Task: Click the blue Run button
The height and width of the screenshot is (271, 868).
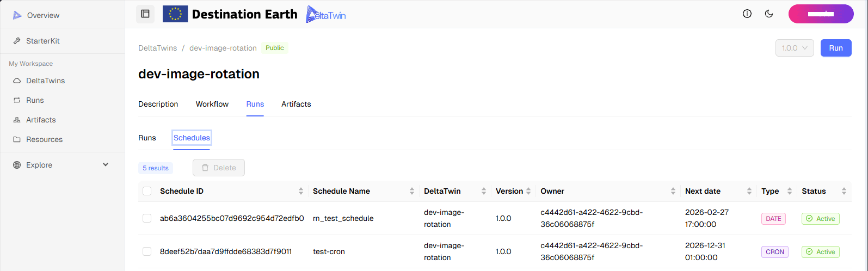Action: (836, 48)
